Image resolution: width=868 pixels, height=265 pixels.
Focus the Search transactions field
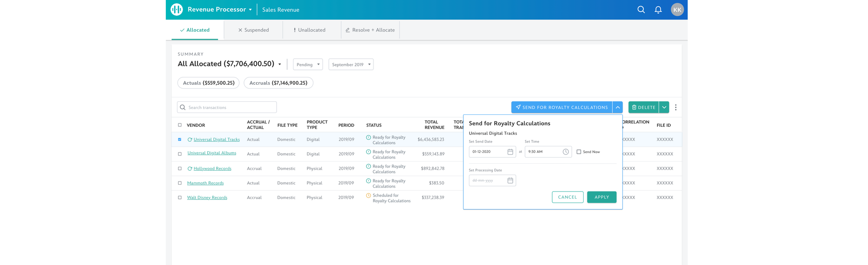(227, 107)
